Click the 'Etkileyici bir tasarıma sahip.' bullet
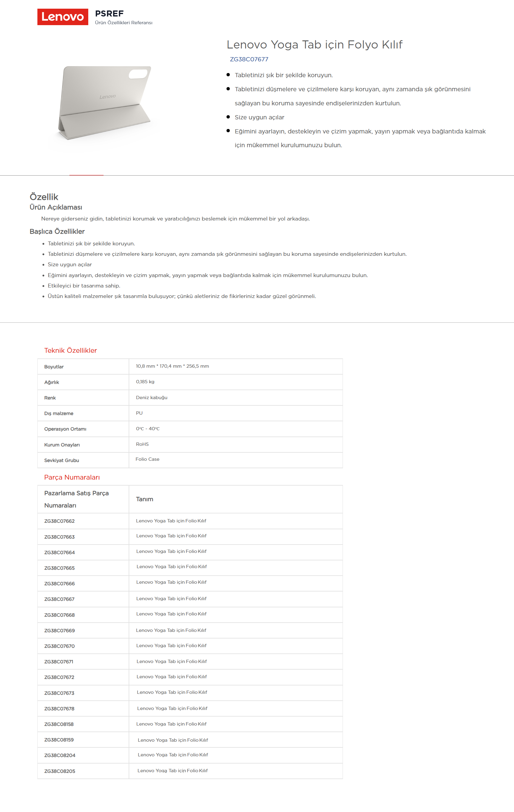 (84, 286)
